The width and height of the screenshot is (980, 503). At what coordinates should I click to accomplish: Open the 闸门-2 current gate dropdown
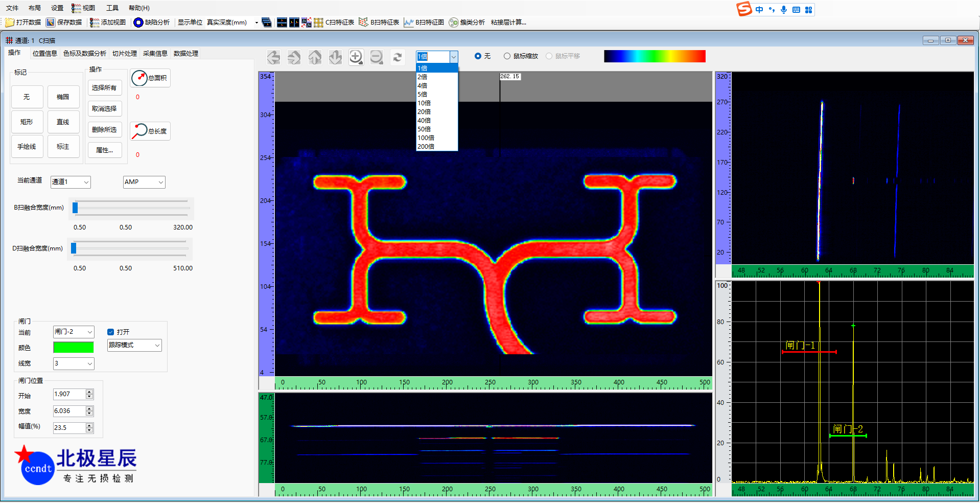[x=74, y=332]
